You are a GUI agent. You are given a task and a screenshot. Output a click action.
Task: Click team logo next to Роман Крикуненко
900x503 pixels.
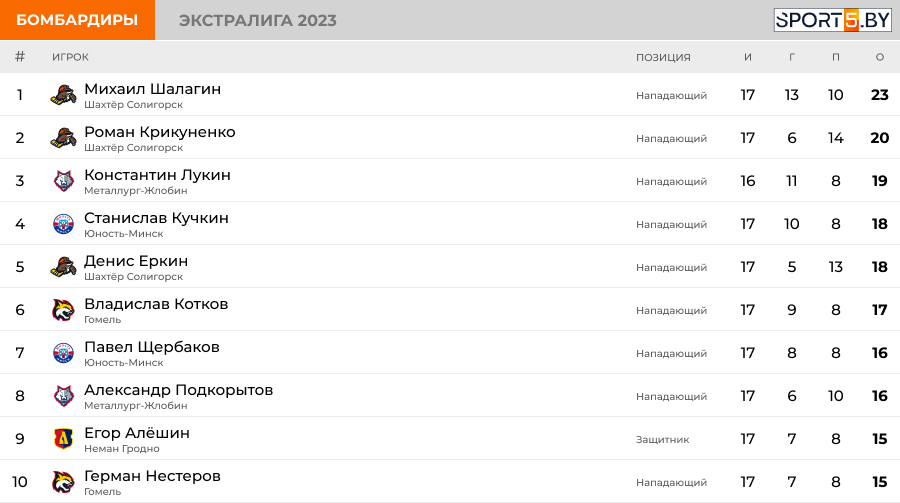pos(63,139)
